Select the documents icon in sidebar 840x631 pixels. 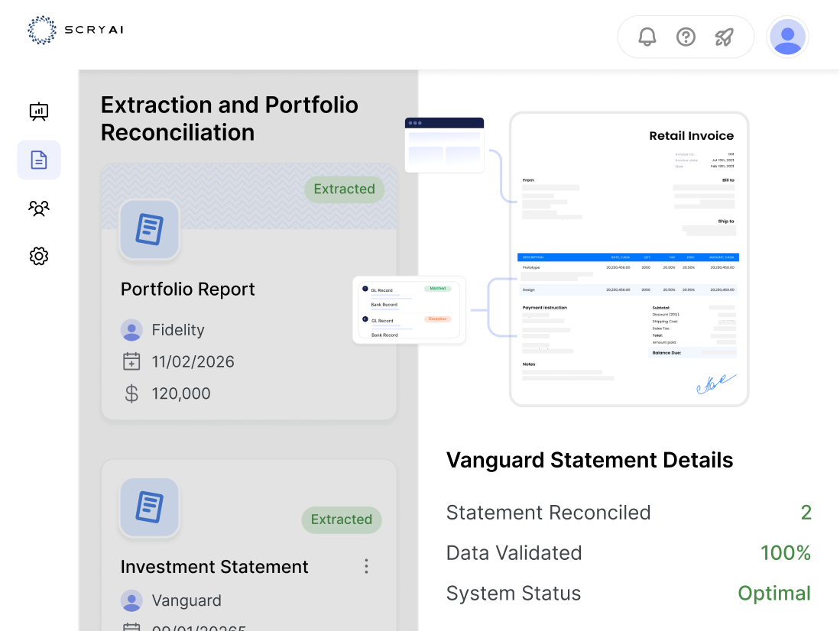tap(38, 160)
